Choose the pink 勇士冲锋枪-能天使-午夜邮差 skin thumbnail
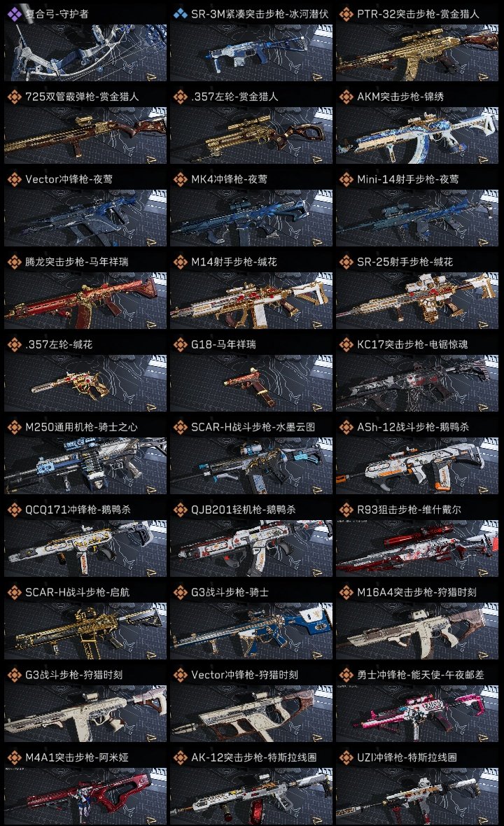 click(x=417, y=713)
